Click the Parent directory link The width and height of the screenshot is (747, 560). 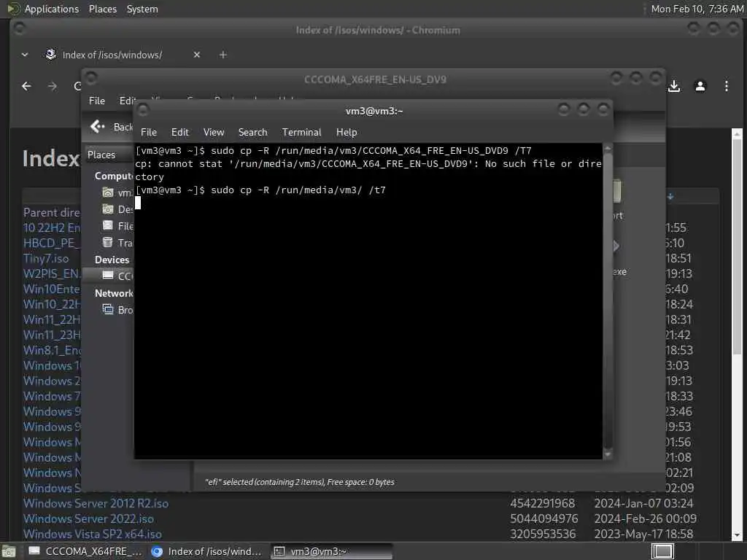click(x=52, y=212)
